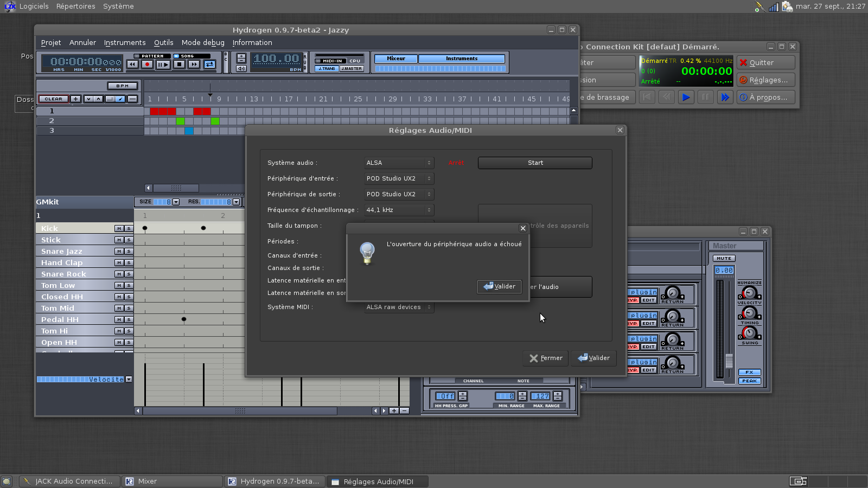This screenshot has height=488, width=868.
Task: Click the rewind button in Hydrogen's transport
Action: pos(132,65)
